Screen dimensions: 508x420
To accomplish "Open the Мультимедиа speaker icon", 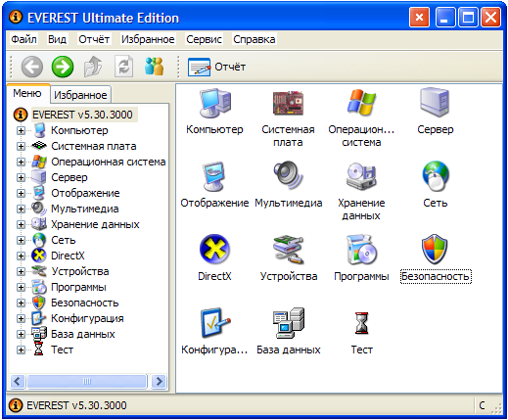I will coord(288,175).
